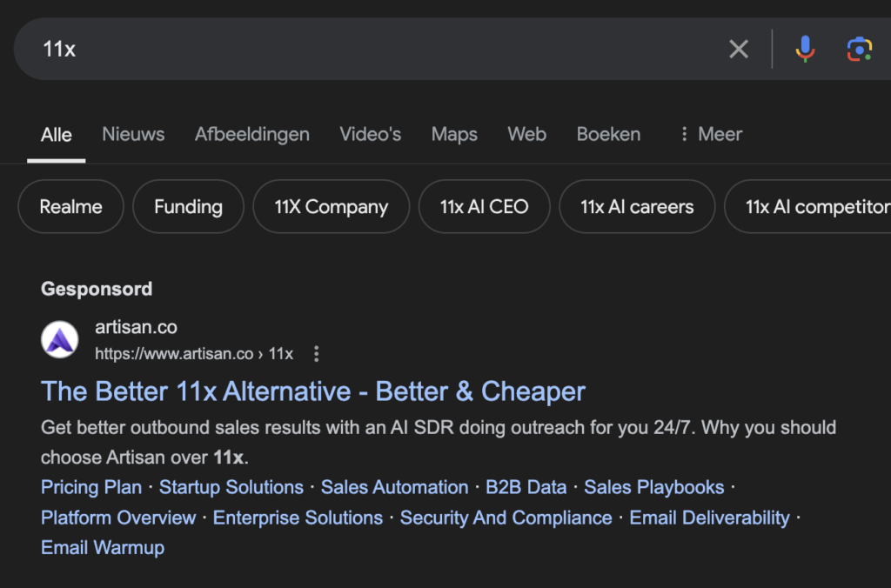This screenshot has height=588, width=891.
Task: Switch to the Web tab
Action: [x=526, y=134]
